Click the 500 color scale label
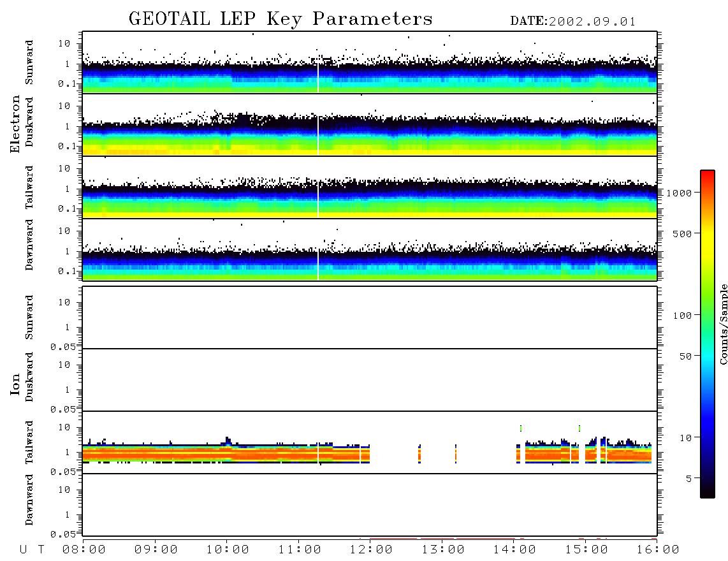728x561 pixels. click(x=682, y=234)
